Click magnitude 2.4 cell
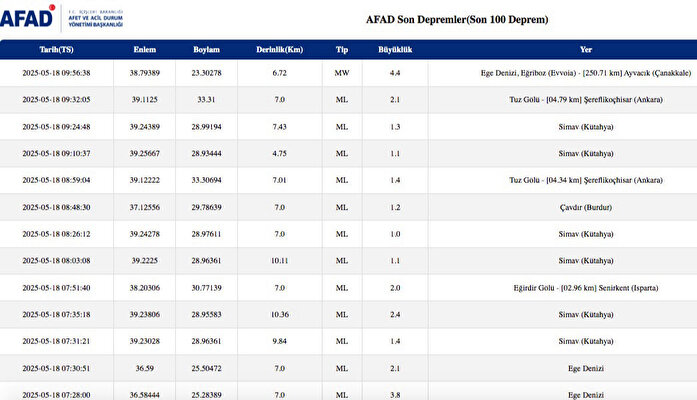The width and height of the screenshot is (697, 400). [x=395, y=314]
